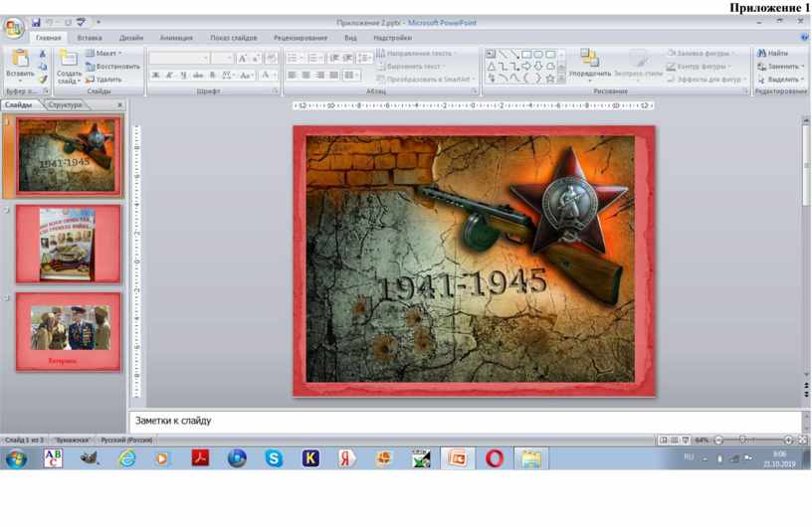Start slideshow from status bar icon
812x527 pixels.
[x=686, y=440]
